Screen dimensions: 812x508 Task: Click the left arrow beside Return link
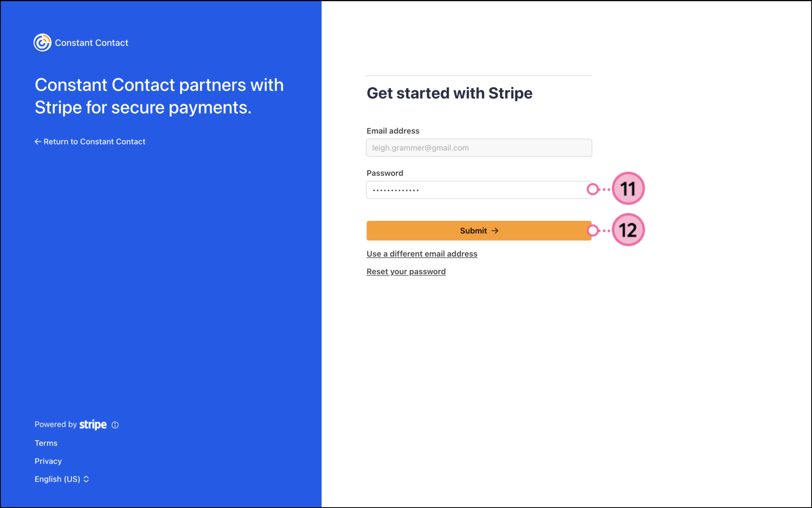[x=38, y=142]
